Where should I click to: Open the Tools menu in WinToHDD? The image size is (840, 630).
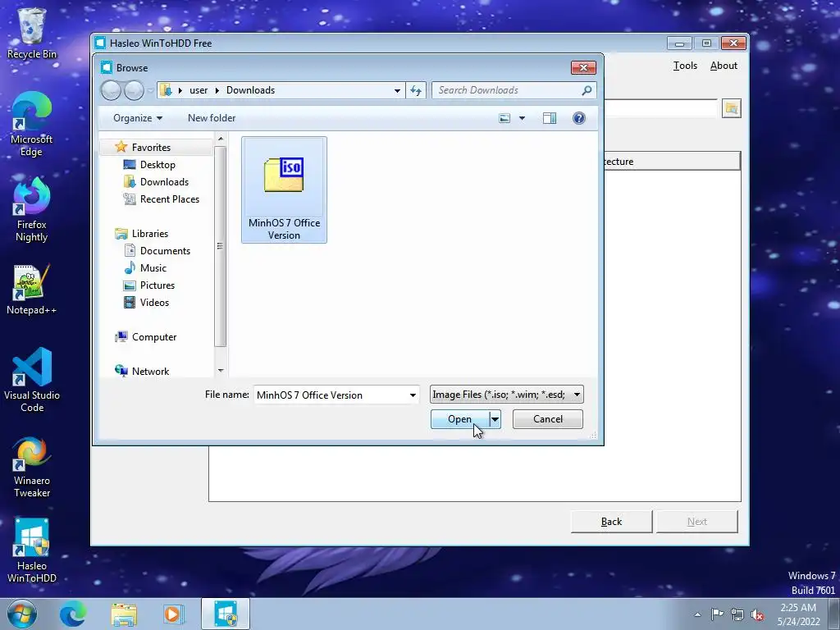click(x=685, y=66)
